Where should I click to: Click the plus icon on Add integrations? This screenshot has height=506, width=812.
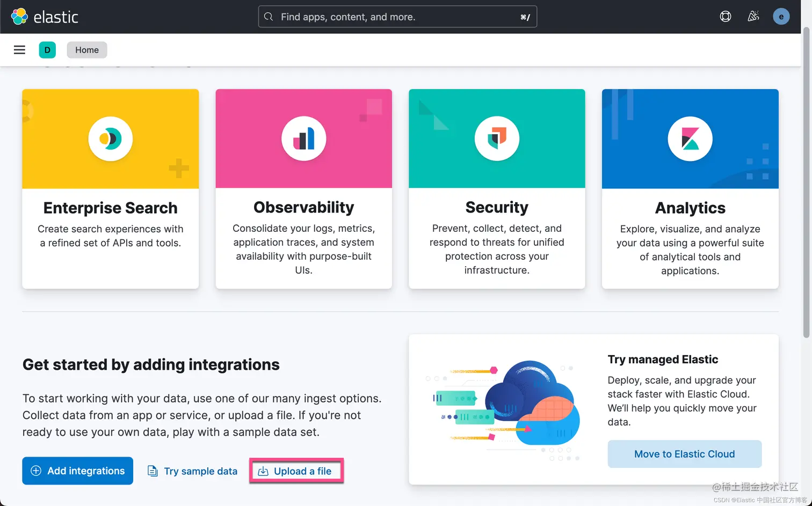(x=36, y=471)
